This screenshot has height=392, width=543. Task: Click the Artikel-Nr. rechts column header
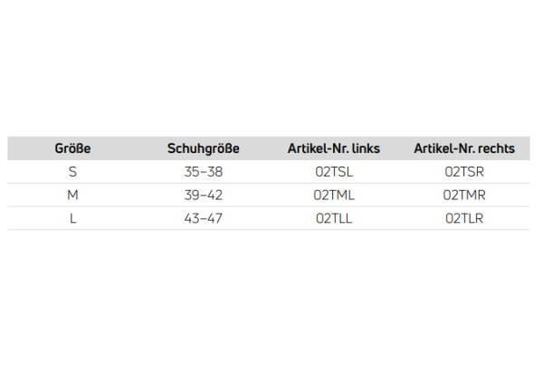pyautogui.click(x=464, y=148)
